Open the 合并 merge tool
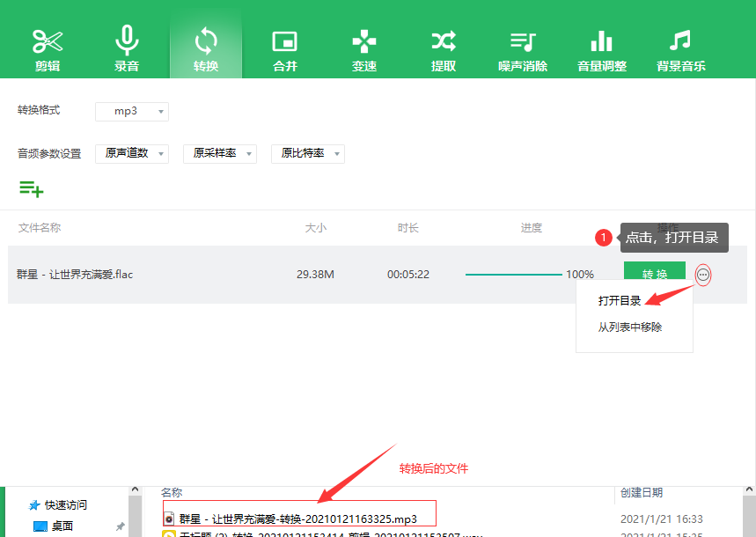This screenshot has height=537, width=756. pyautogui.click(x=285, y=50)
